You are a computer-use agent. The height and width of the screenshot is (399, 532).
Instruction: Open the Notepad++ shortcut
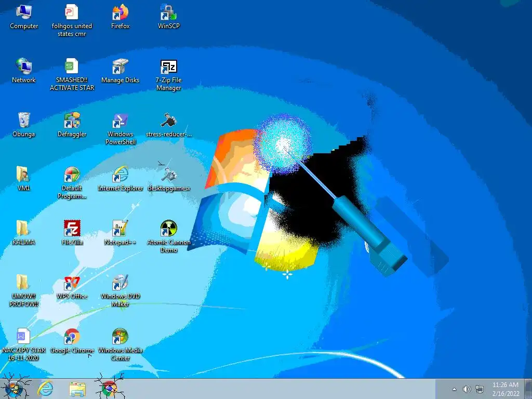click(x=120, y=233)
